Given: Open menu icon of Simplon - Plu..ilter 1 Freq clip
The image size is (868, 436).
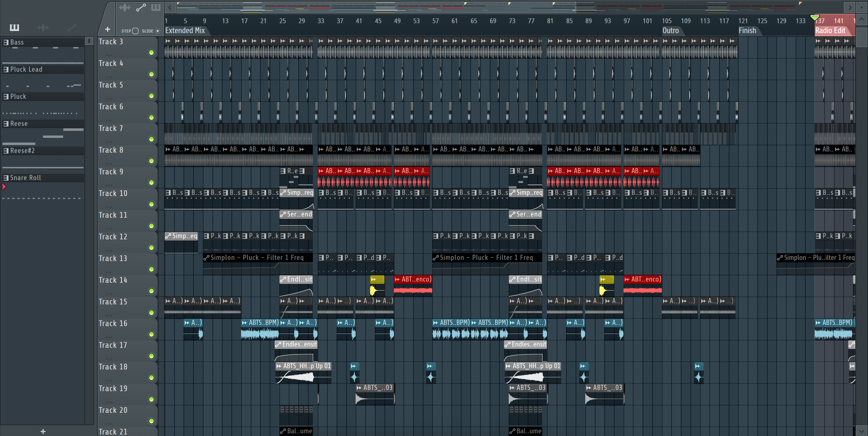Looking at the screenshot, I should tap(780, 258).
